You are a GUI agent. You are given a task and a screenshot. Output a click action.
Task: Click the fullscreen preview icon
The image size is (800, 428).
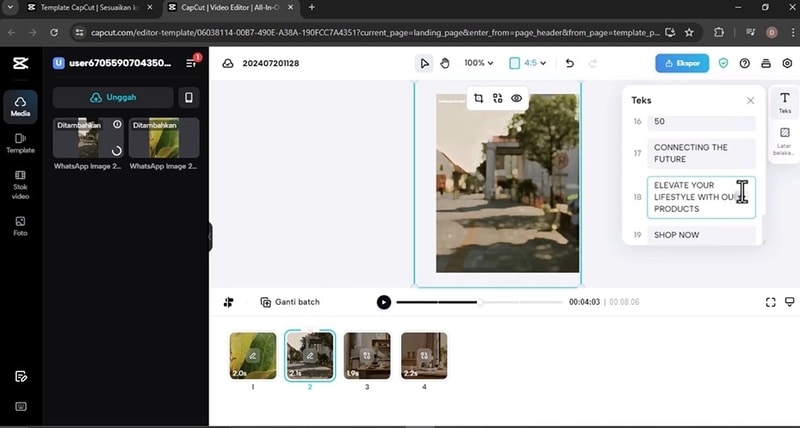pyautogui.click(x=770, y=302)
